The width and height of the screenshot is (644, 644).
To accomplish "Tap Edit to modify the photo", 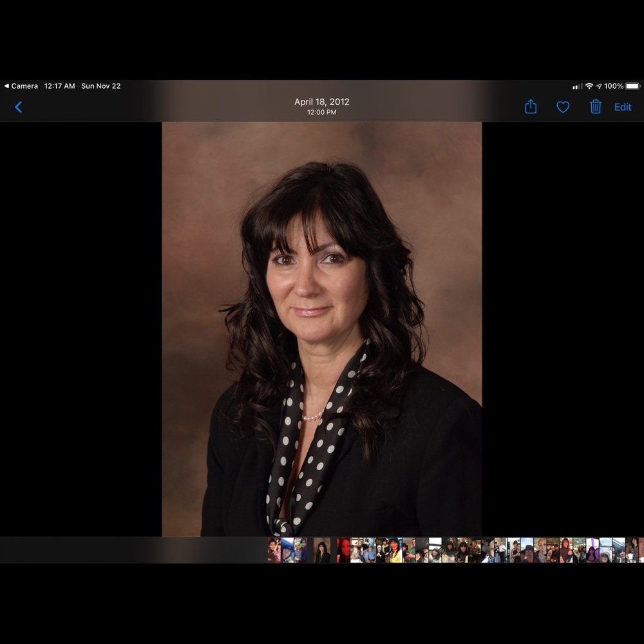I will pos(622,107).
